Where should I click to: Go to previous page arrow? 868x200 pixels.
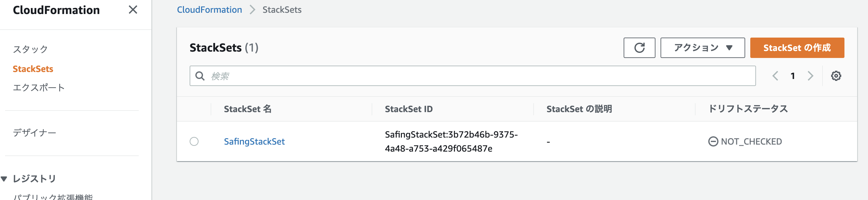[775, 76]
